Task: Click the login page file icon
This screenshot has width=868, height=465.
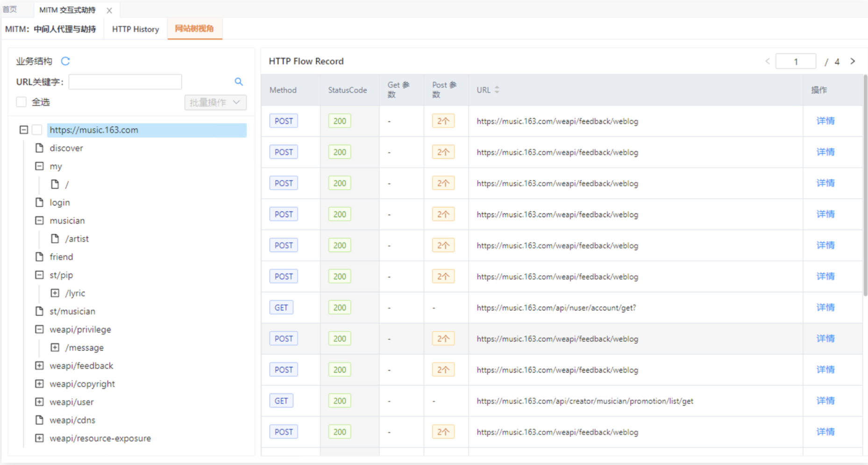Action: point(40,203)
